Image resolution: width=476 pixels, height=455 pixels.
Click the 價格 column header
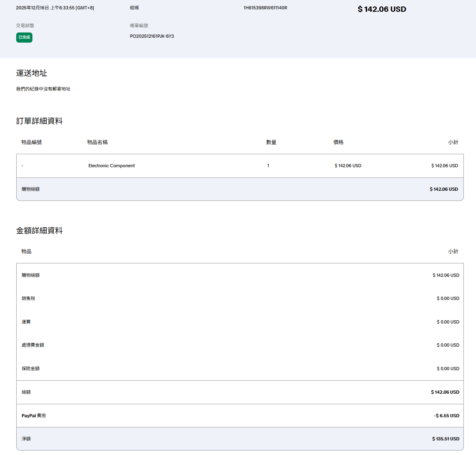(x=338, y=142)
